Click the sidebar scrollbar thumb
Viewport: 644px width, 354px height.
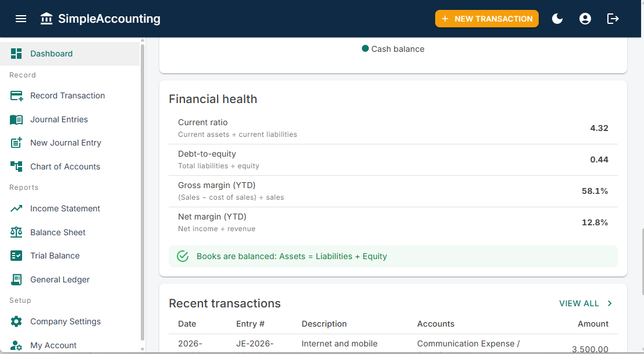[143, 191]
